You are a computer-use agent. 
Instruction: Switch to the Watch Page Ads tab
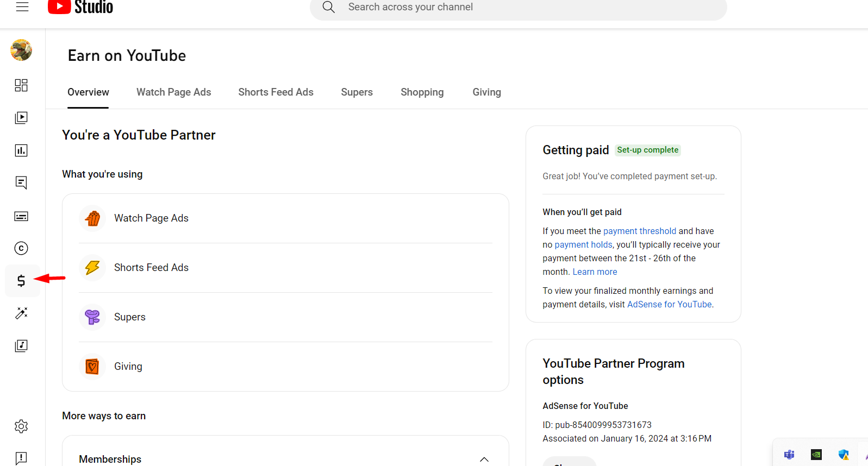click(174, 92)
